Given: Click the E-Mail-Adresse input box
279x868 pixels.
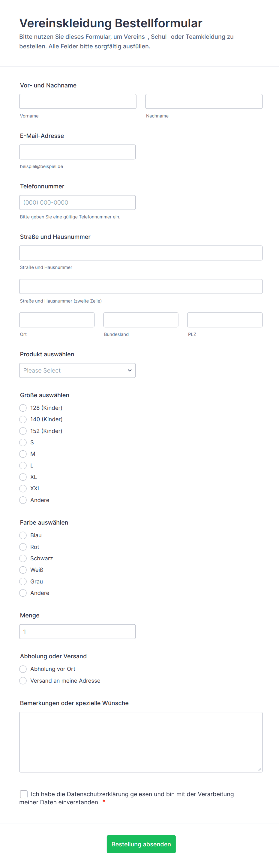Looking at the screenshot, I should pos(77,152).
